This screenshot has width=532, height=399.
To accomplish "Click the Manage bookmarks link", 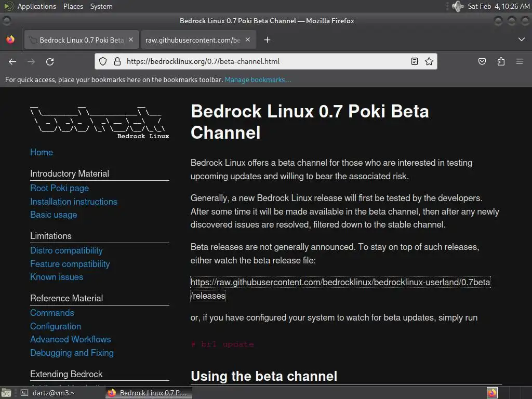I will click(x=258, y=79).
